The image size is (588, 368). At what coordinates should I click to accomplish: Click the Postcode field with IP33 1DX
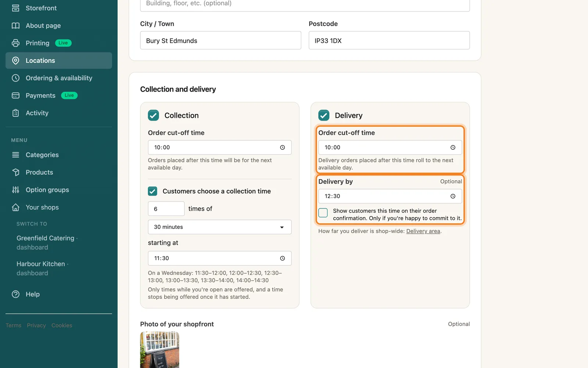[389, 40]
